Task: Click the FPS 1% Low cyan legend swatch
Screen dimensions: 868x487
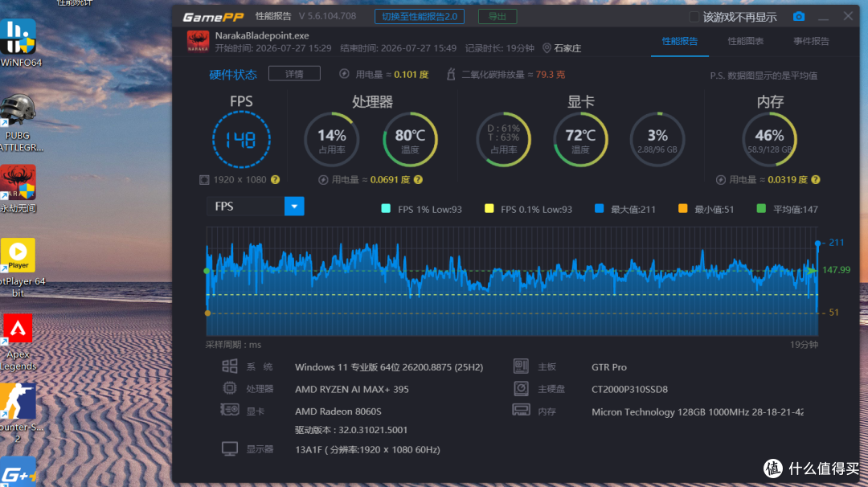Action: pyautogui.click(x=386, y=209)
